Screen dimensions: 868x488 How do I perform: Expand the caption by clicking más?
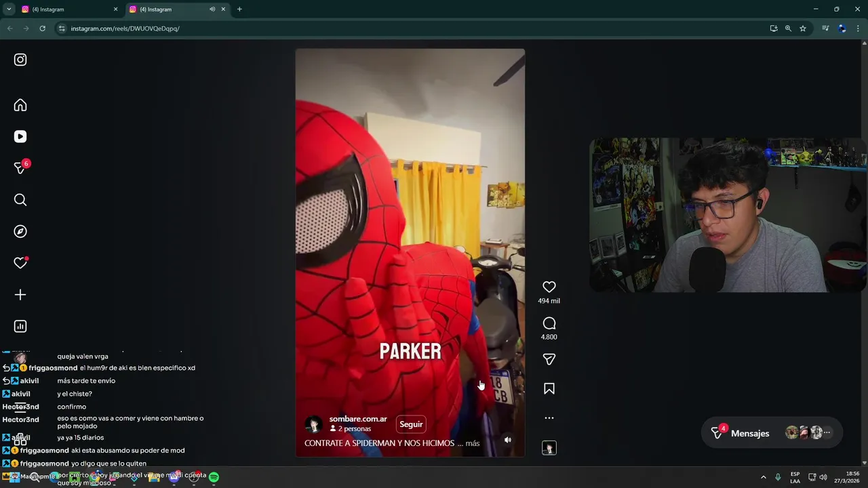tap(473, 443)
